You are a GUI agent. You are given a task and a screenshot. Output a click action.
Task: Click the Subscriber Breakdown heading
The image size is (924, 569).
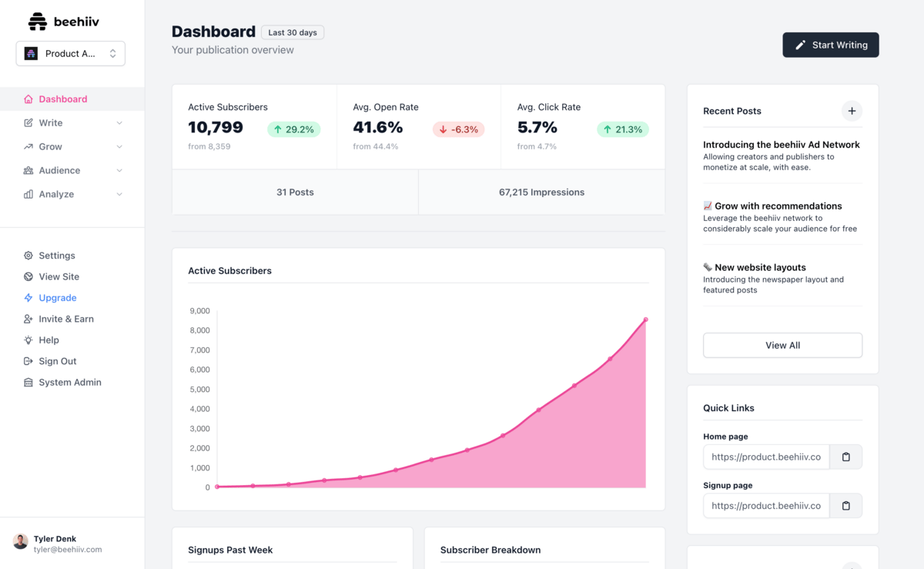[x=490, y=551]
